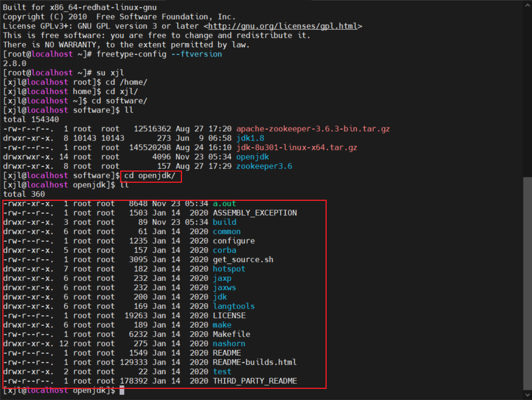This screenshot has height=400, width=532.
Task: Click the Copyright (C) 2010 line
Action: 120,17
